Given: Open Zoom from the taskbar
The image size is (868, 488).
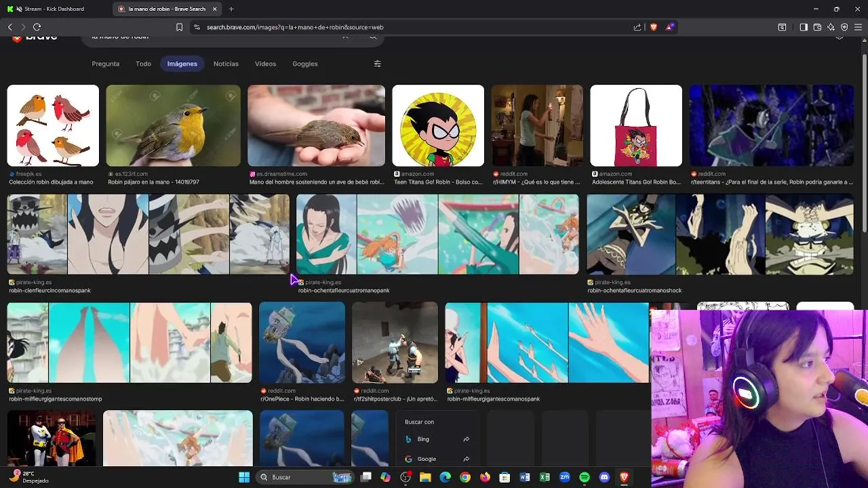Looking at the screenshot, I should 564,477.
